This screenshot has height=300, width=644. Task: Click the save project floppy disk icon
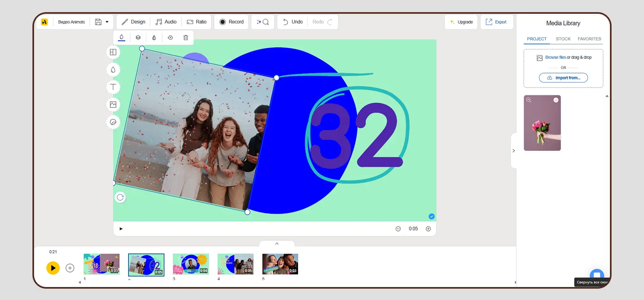[98, 22]
